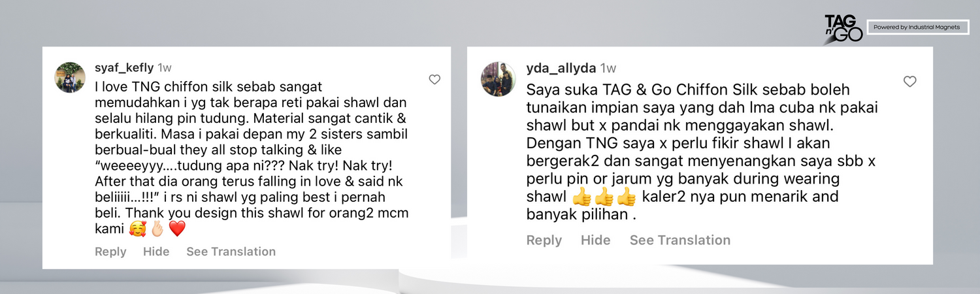
Task: Hide the comment from yda_allyda
Action: (x=596, y=240)
